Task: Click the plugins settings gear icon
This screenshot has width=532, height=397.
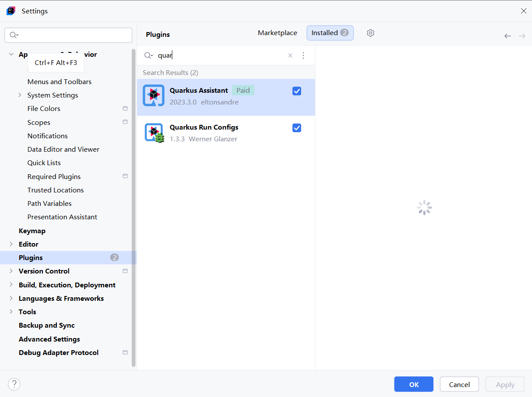Action: (x=370, y=33)
